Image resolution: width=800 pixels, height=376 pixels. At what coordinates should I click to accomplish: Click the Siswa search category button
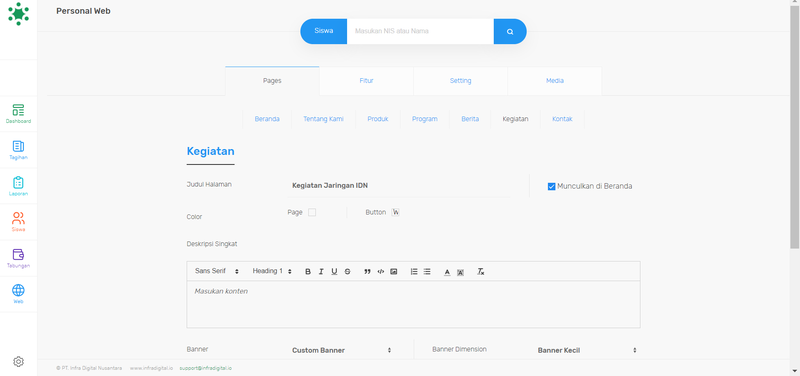click(323, 31)
